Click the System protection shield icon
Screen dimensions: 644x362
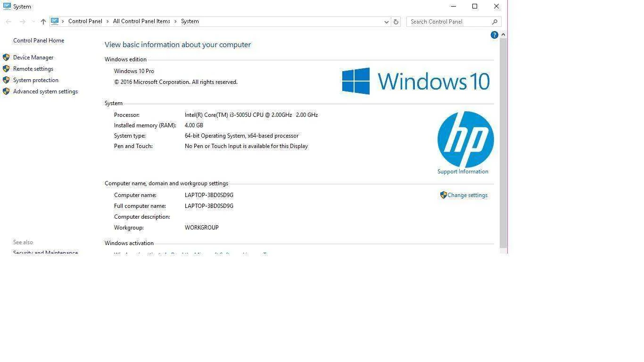[x=6, y=80]
